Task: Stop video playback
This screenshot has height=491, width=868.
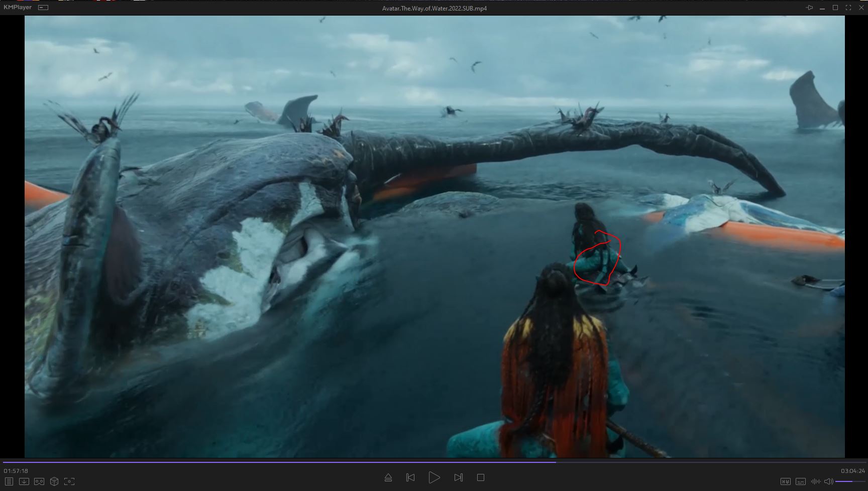Action: pos(481,477)
